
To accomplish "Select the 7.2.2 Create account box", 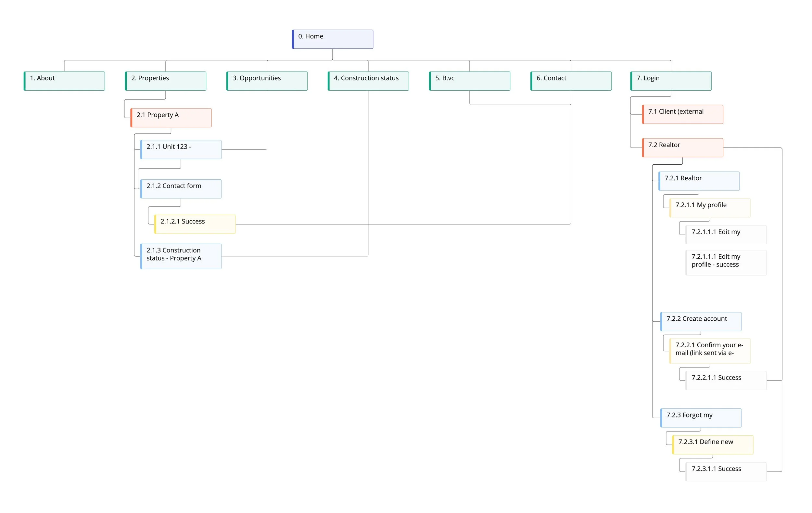I will click(x=701, y=321).
